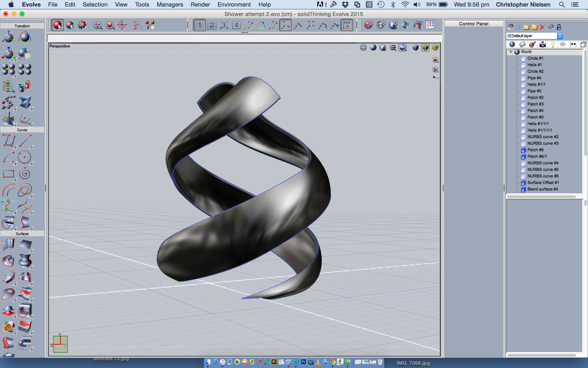588x368 pixels.
Task: Click the console input field above viewport
Action: (x=244, y=38)
